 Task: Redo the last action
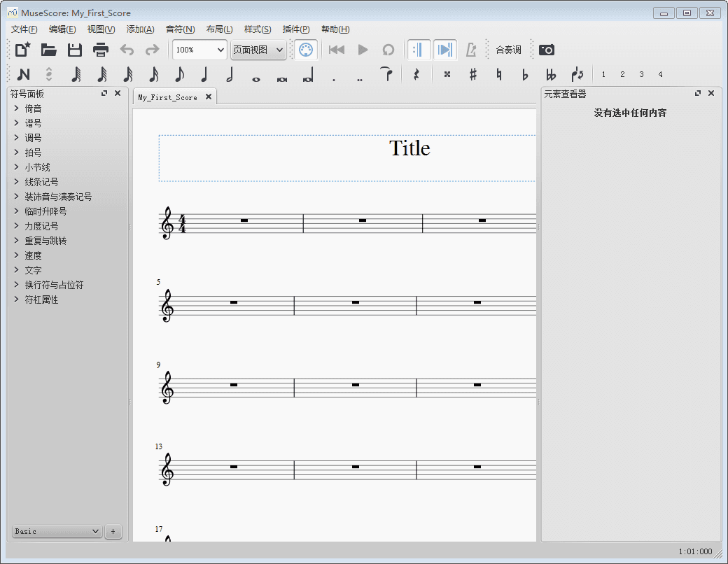coord(153,50)
